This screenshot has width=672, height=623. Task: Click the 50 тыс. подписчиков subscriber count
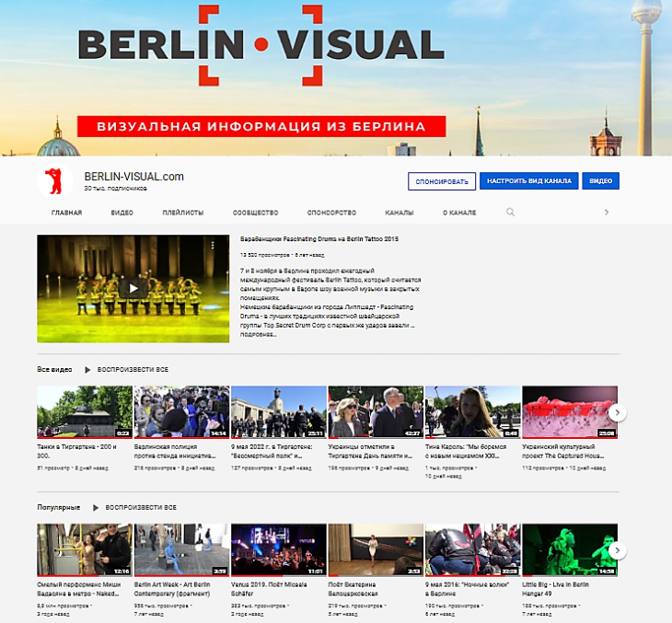tap(116, 189)
